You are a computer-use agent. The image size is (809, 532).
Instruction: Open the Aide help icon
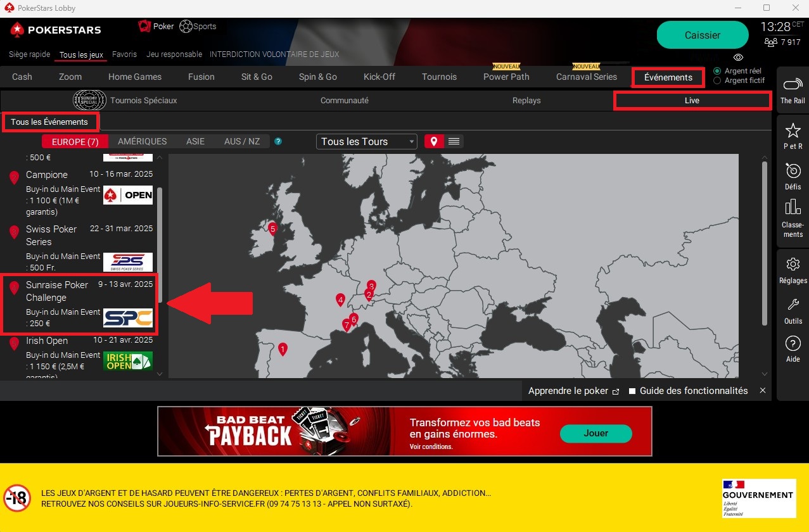coord(793,343)
